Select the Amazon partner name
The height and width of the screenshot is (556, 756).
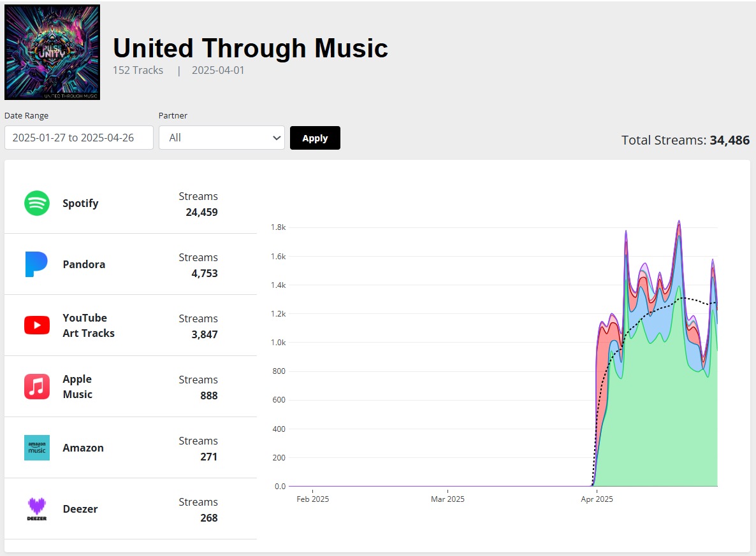click(x=83, y=448)
